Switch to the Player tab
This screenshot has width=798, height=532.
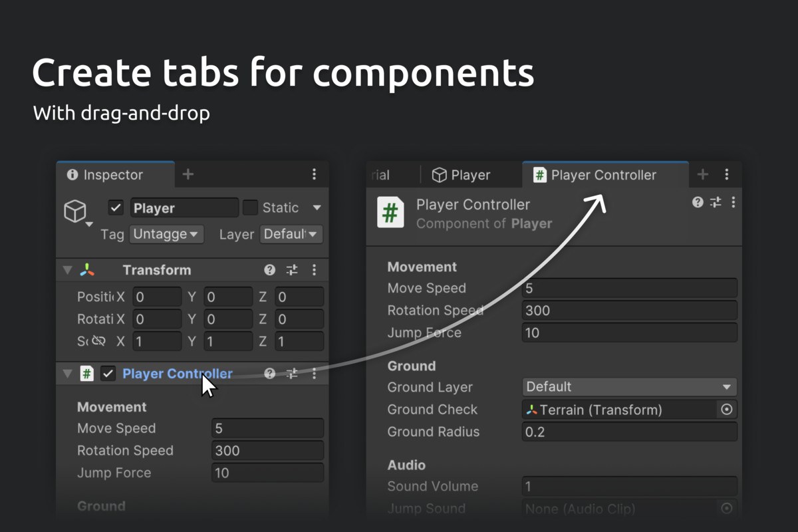click(461, 175)
